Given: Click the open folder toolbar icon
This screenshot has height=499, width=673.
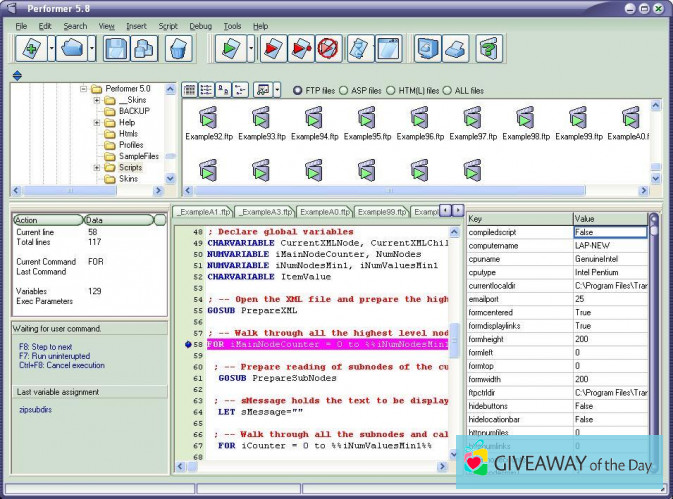Looking at the screenshot, I should coord(72,48).
